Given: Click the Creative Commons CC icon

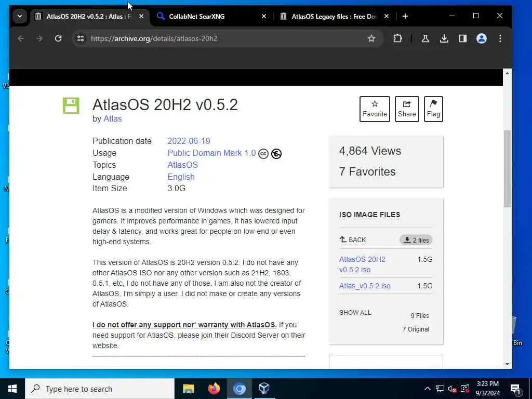Looking at the screenshot, I should tap(263, 154).
